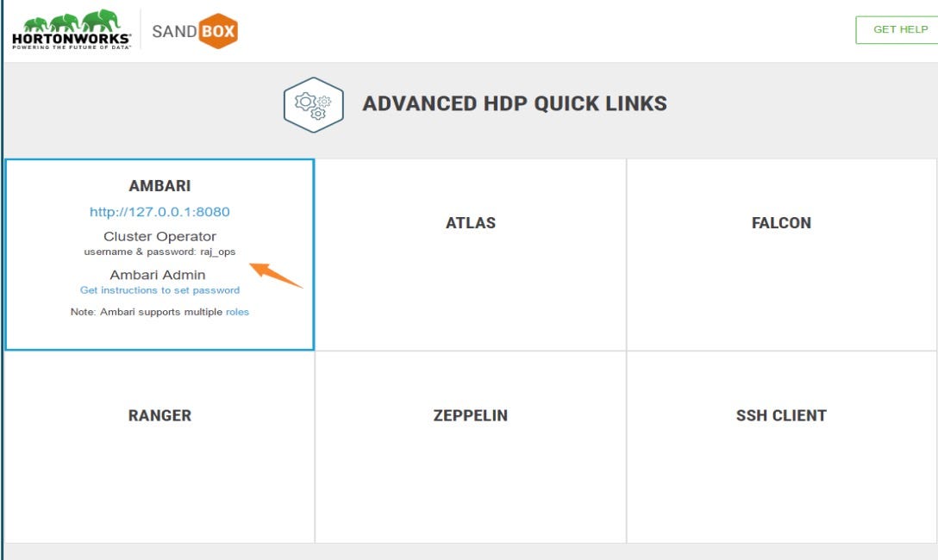938x560 pixels.
Task: Select the ATLAS quick link tile
Action: click(x=471, y=222)
